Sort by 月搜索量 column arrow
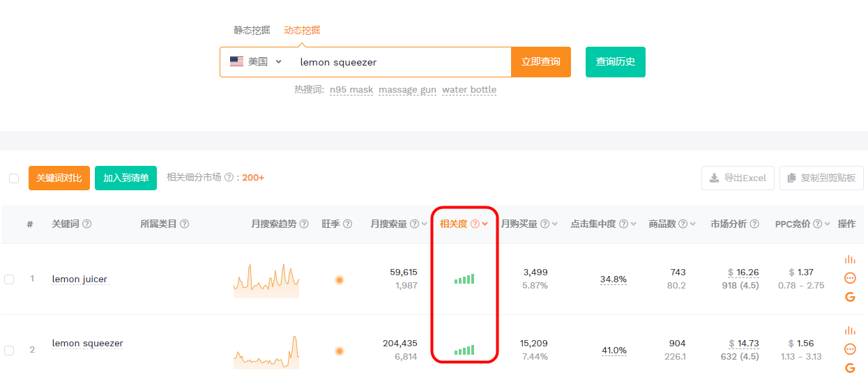The width and height of the screenshot is (868, 384). pos(424,224)
